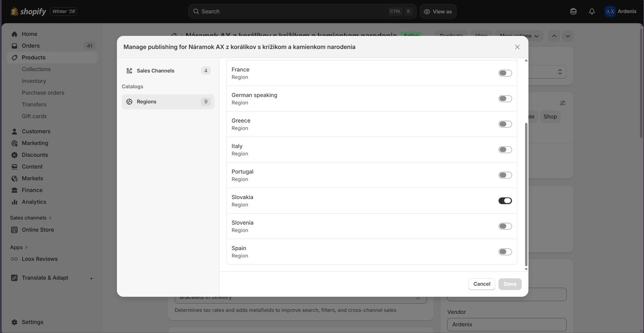Enable publishing for Italy region
Screen dimensions: 644x333
(x=505, y=150)
